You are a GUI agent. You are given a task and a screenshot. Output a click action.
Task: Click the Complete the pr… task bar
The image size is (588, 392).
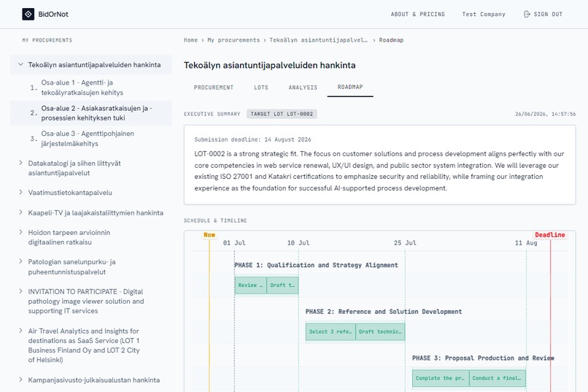point(440,378)
